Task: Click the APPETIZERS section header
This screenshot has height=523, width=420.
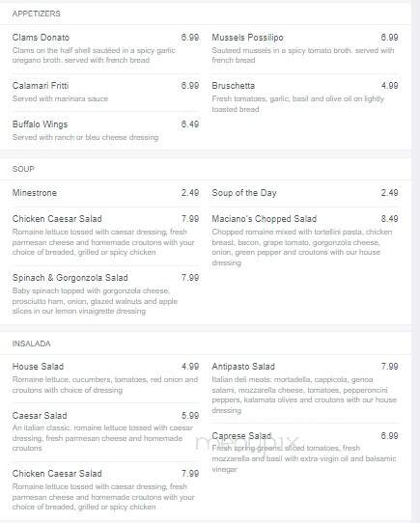Action: pos(37,14)
